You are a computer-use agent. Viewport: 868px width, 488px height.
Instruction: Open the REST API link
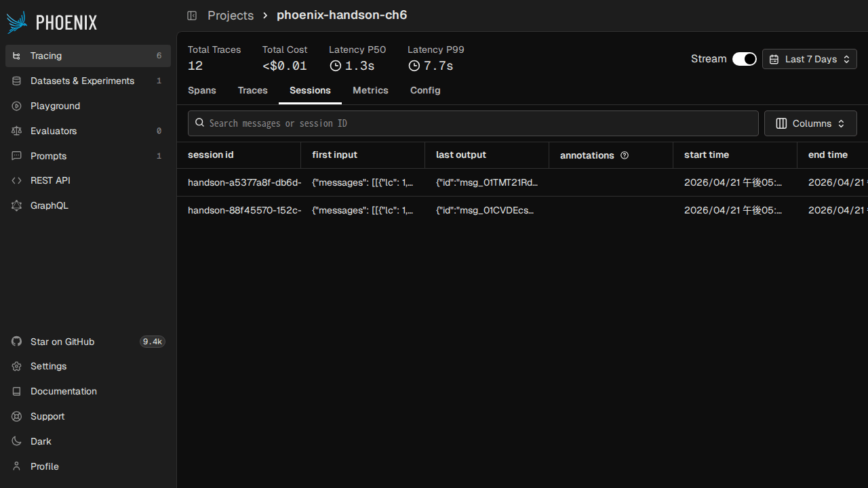(x=88, y=181)
